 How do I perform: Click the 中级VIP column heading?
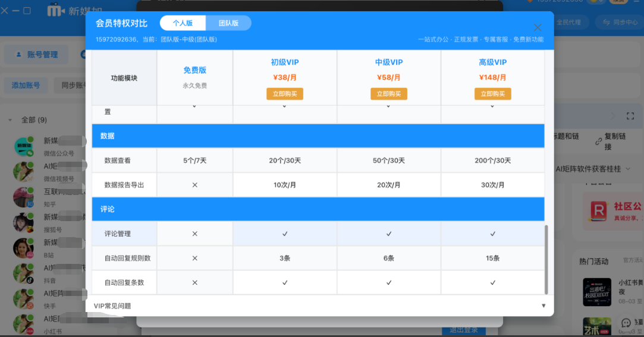(x=388, y=62)
